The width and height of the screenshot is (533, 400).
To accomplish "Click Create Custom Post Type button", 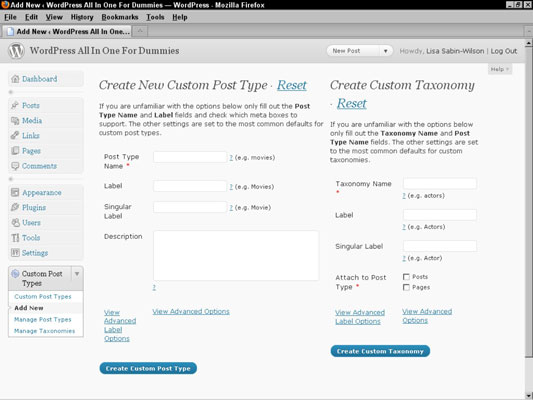I will [x=148, y=368].
